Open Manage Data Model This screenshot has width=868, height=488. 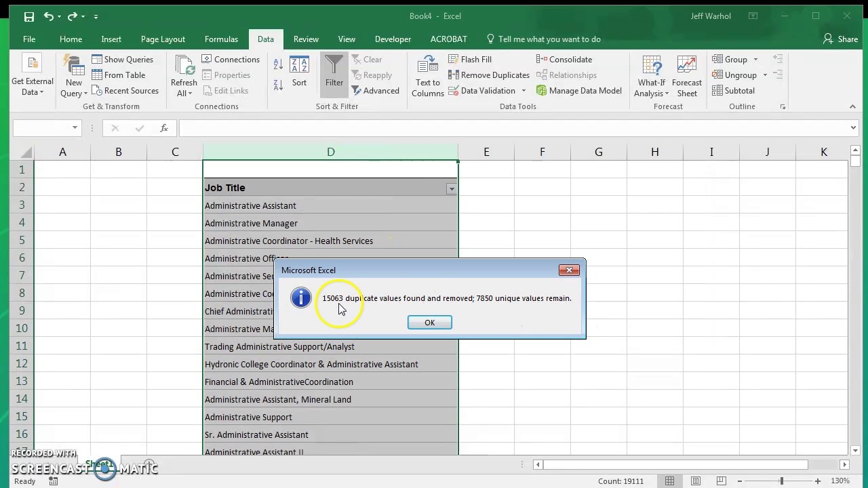[579, 91]
